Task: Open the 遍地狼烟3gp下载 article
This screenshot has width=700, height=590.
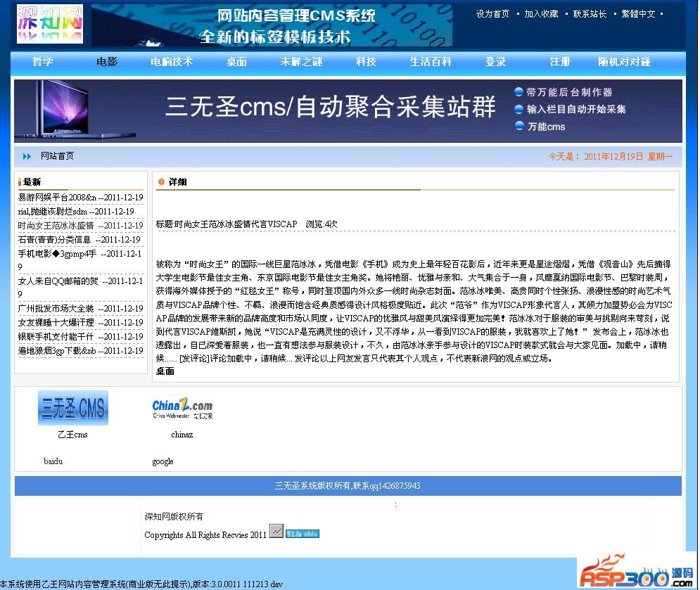Action: point(57,351)
